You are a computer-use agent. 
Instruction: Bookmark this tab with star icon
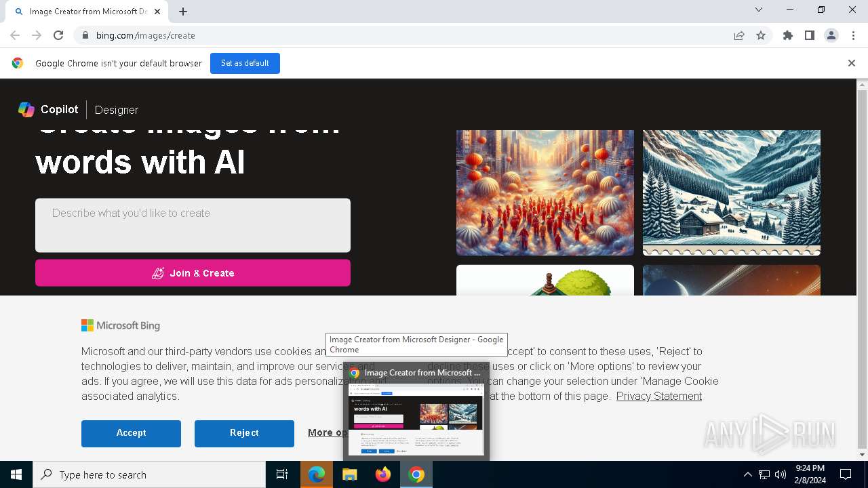click(761, 35)
